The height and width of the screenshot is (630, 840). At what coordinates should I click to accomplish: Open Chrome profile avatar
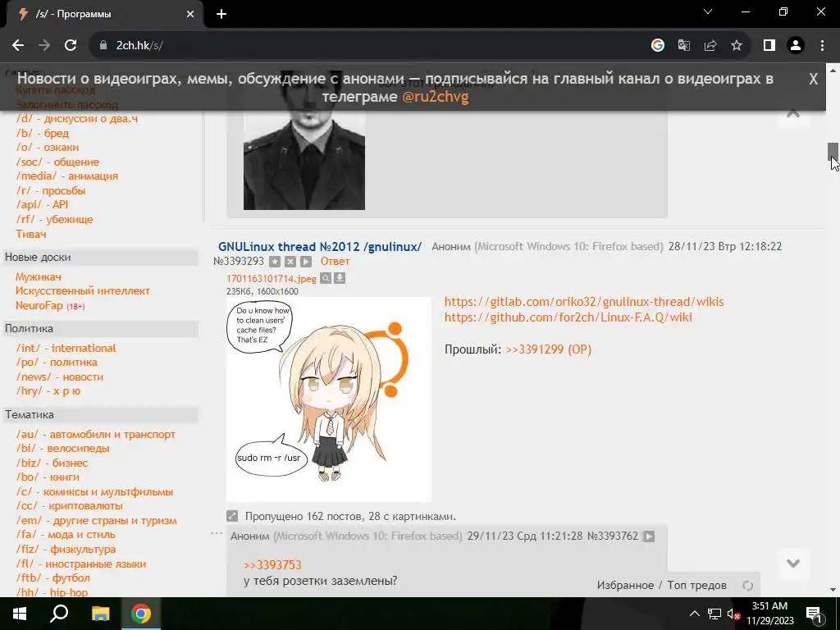(x=796, y=46)
